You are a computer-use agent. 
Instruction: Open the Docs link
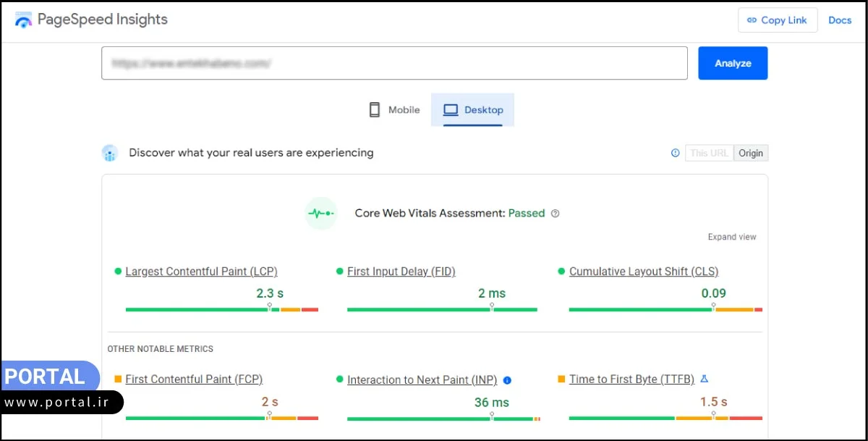click(x=840, y=20)
